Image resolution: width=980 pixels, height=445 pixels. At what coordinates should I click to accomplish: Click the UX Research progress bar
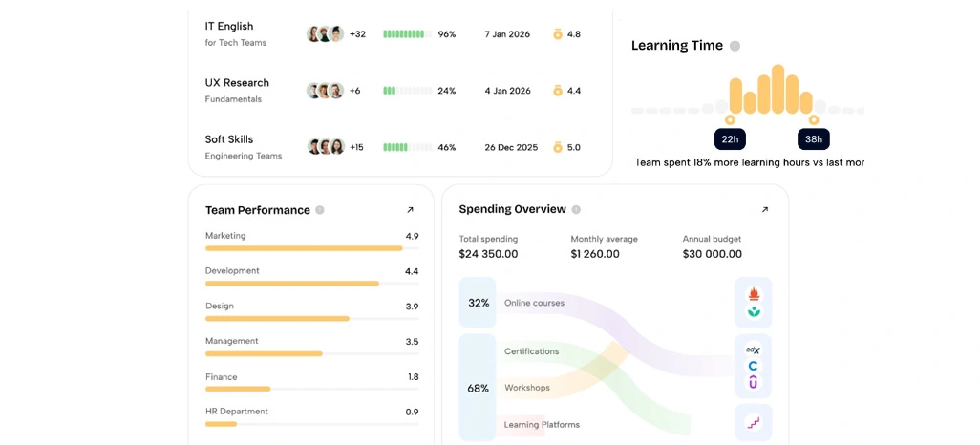[408, 91]
